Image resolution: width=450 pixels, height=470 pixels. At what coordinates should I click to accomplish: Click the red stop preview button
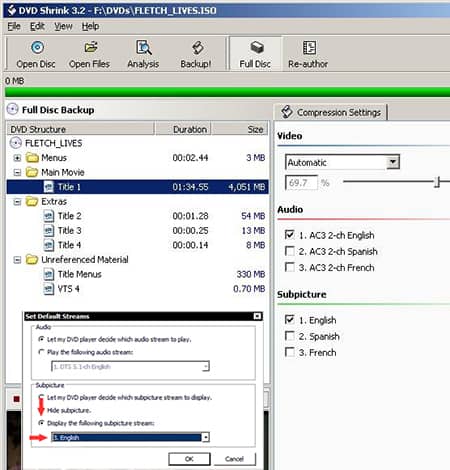coord(16,399)
